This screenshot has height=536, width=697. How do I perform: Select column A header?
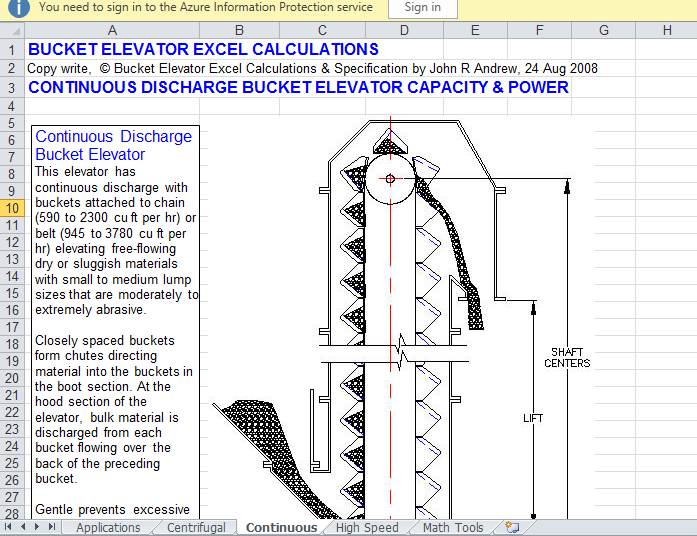[x=111, y=30]
